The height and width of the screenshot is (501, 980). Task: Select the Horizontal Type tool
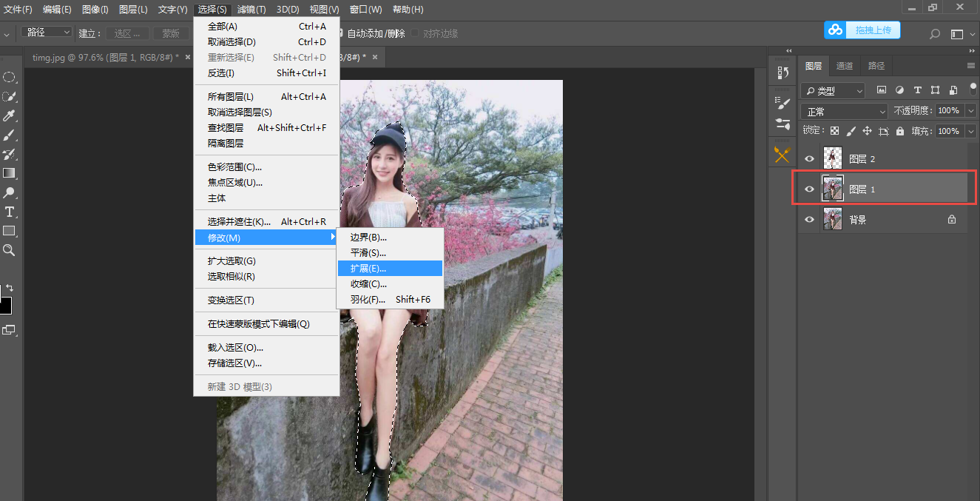pyautogui.click(x=9, y=212)
